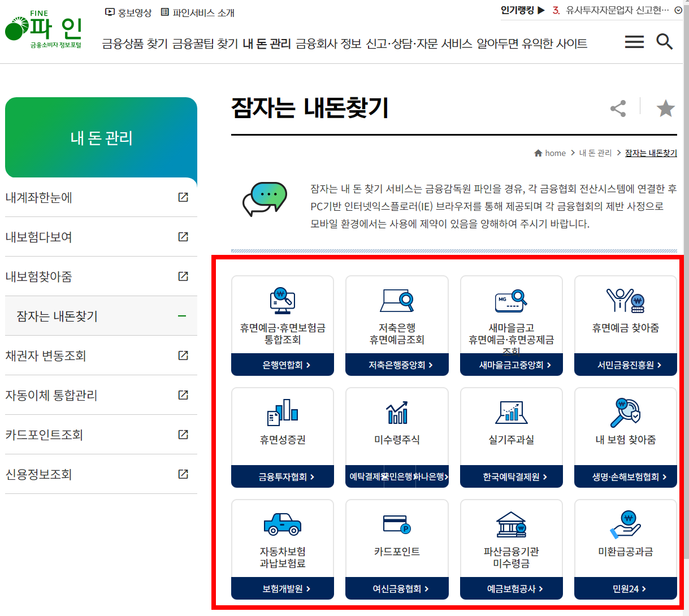Open 카드포인트조회 external link icon
Viewport: 689px width, 616px height.
click(183, 435)
